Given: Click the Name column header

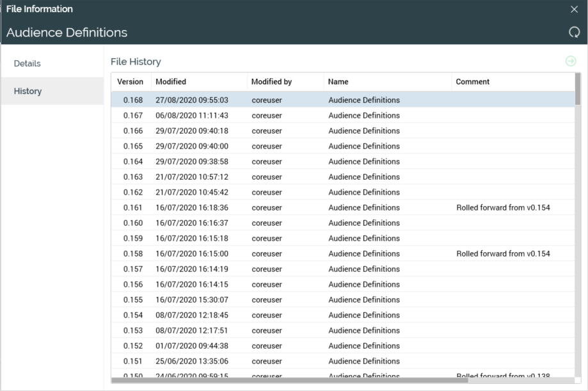Looking at the screenshot, I should 338,82.
